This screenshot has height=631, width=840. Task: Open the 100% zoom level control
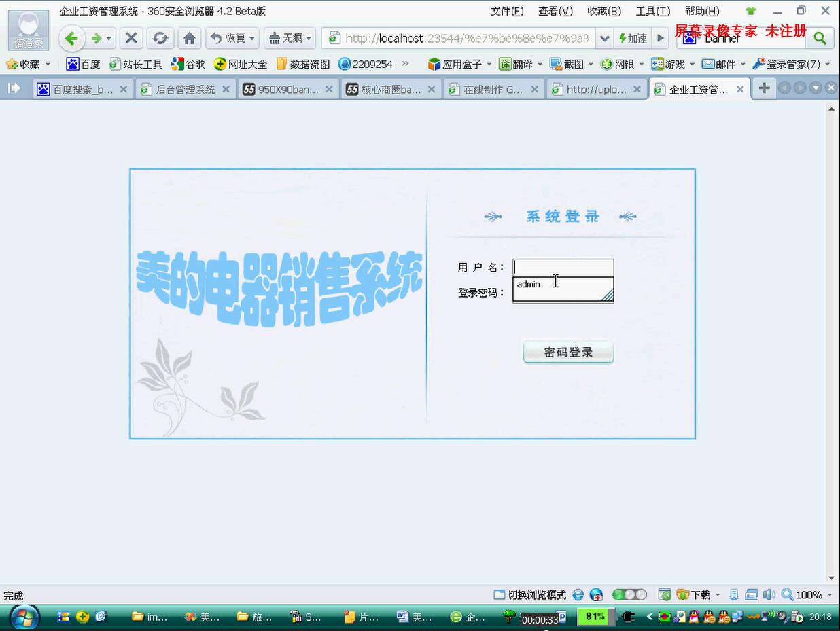[x=807, y=595]
